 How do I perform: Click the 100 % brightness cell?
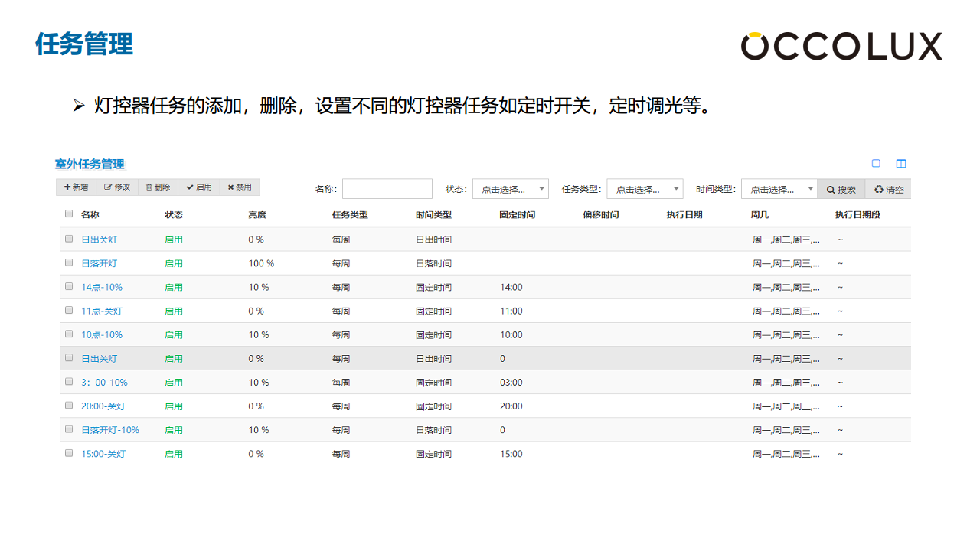click(261, 263)
